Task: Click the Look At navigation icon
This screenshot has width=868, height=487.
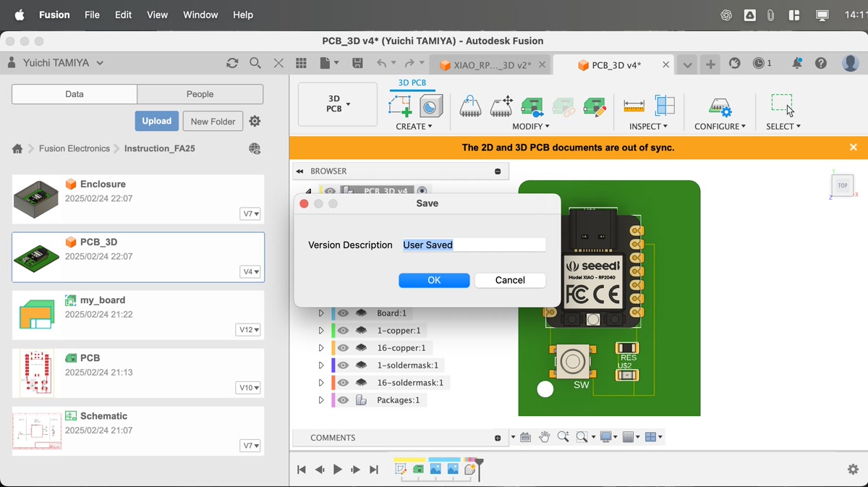Action: pos(525,437)
